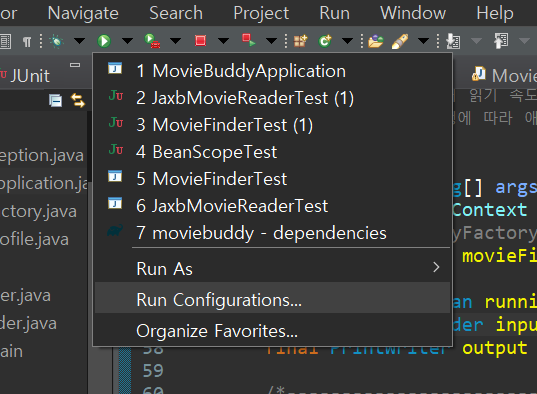
Task: Open dropdown next to Relaunch icon
Action: point(272,41)
